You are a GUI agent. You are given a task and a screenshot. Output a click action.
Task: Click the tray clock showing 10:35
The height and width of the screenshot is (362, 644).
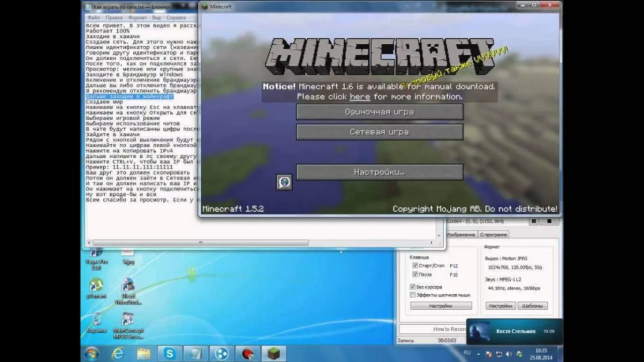pyautogui.click(x=541, y=353)
